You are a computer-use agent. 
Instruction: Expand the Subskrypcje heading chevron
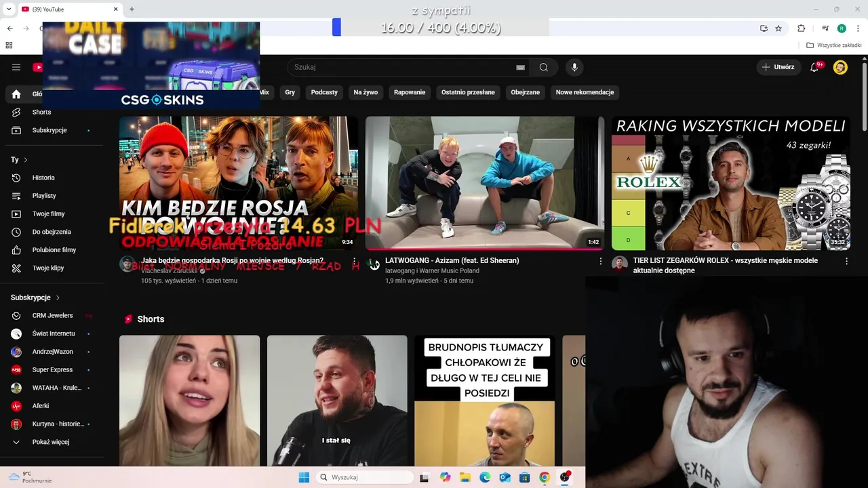point(58,298)
